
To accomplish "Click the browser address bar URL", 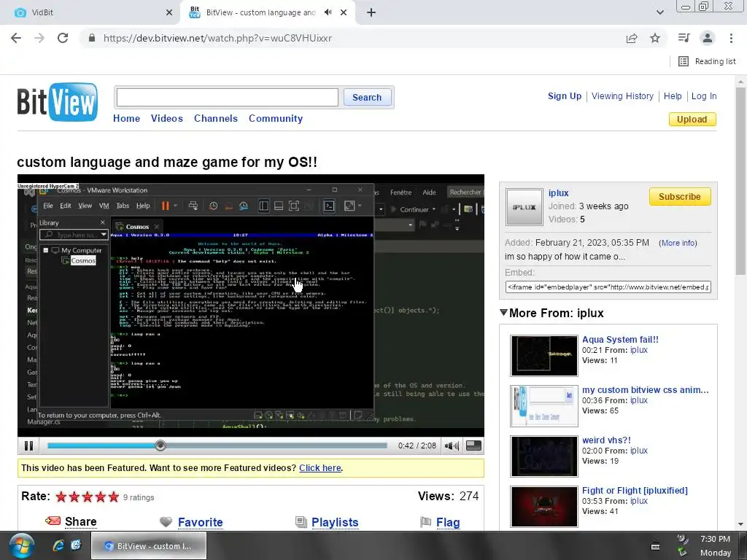I will click(x=217, y=38).
